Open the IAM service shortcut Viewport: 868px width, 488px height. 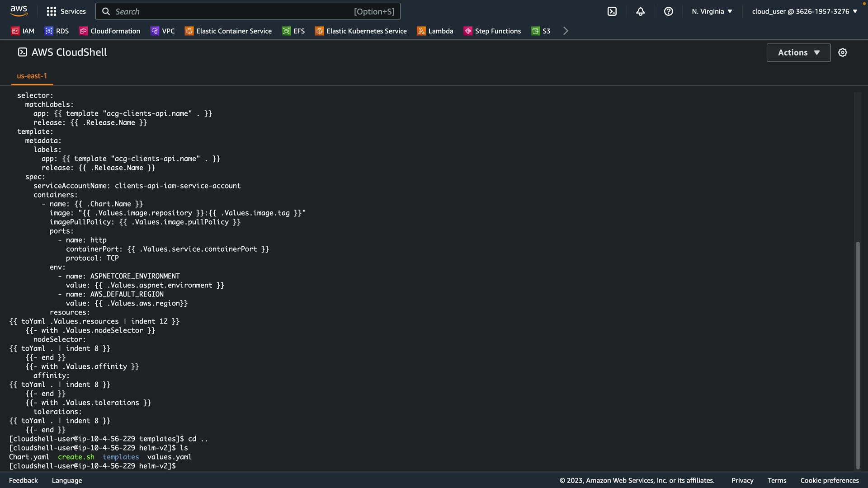coord(23,31)
